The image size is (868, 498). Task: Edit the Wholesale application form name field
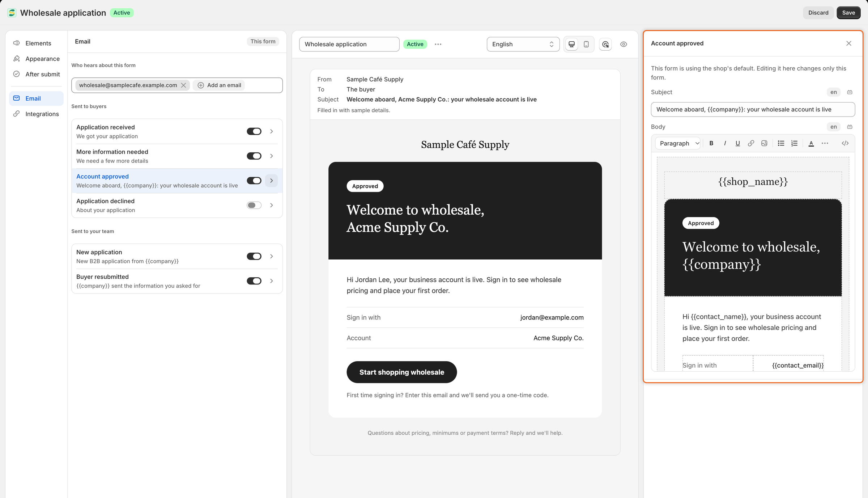(x=349, y=44)
